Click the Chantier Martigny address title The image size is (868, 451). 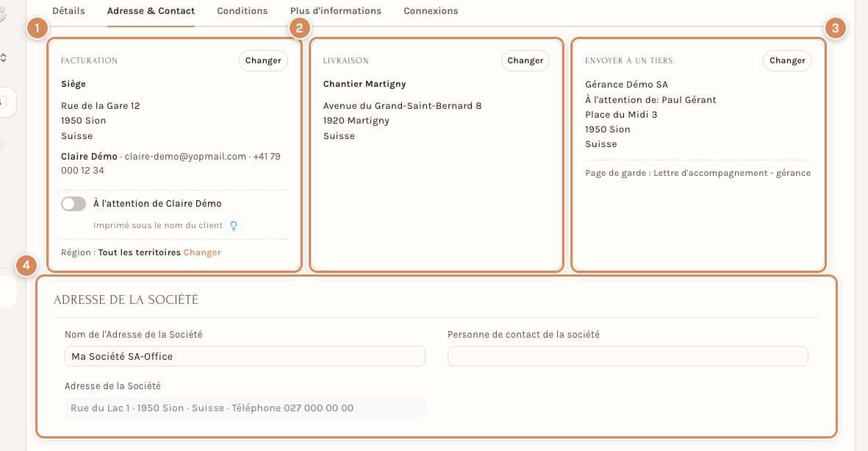pos(365,84)
